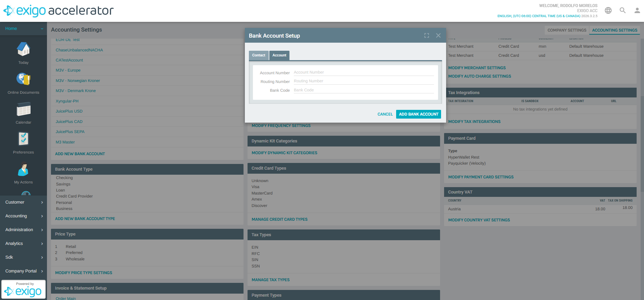The height and width of the screenshot is (300, 644).
Task: Click the Bank Code input field
Action: 364,90
